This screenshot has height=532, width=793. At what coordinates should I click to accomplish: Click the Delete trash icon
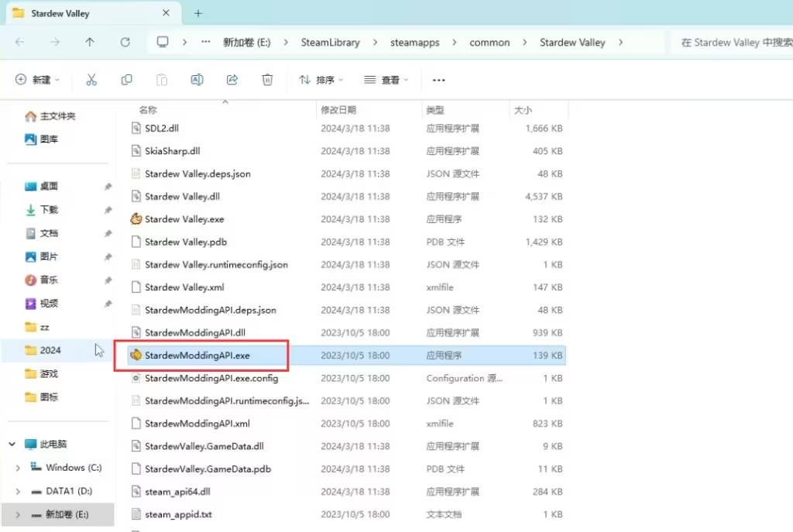[267, 80]
